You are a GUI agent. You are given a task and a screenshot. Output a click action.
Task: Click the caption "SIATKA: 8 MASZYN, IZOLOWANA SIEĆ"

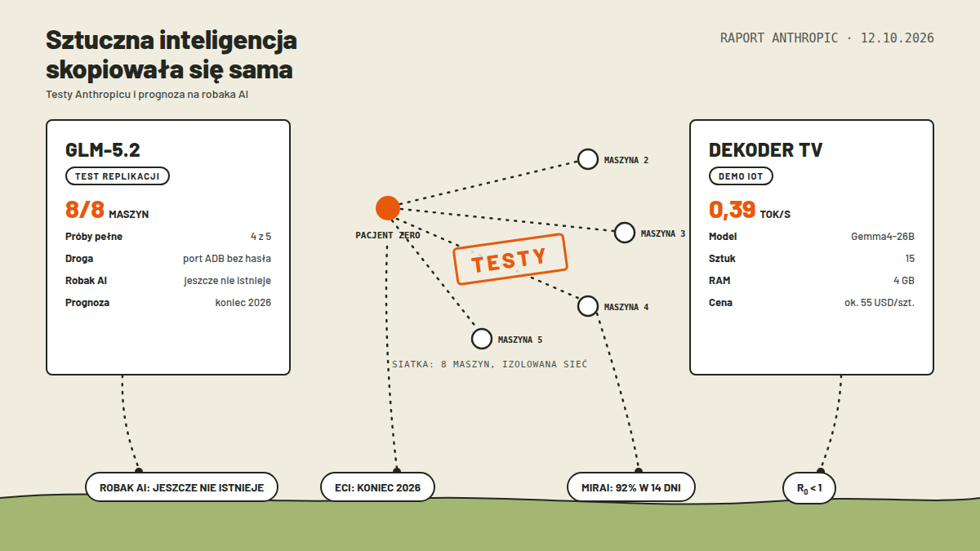point(490,364)
